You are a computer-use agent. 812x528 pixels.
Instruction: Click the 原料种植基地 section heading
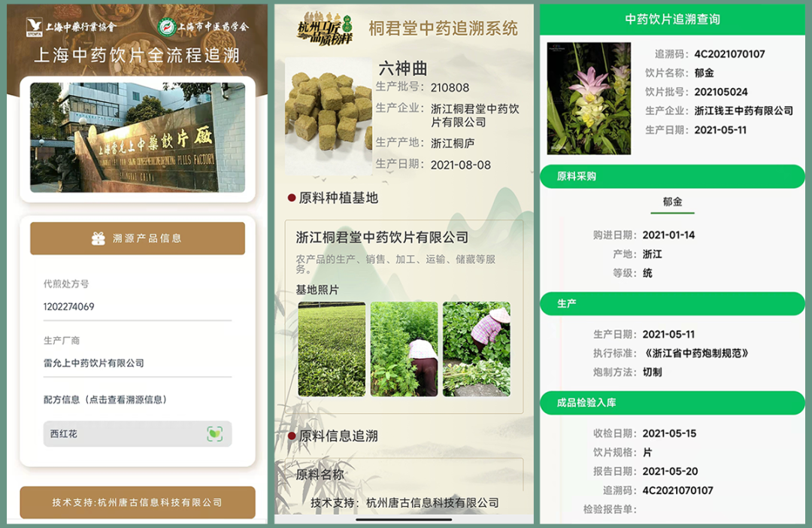tap(338, 198)
